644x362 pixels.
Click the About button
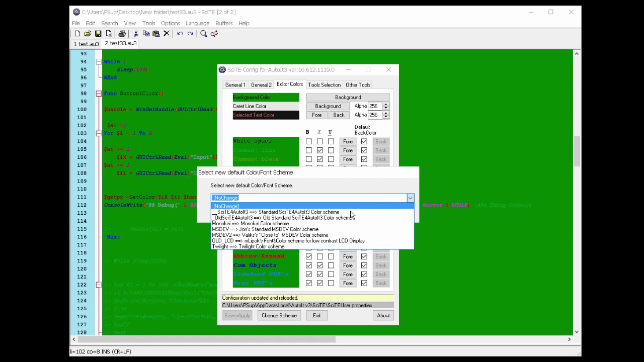pyautogui.click(x=383, y=316)
